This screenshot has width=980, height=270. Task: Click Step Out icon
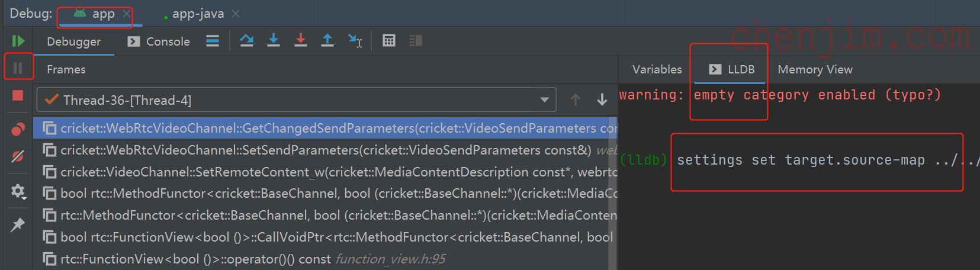coord(327,40)
